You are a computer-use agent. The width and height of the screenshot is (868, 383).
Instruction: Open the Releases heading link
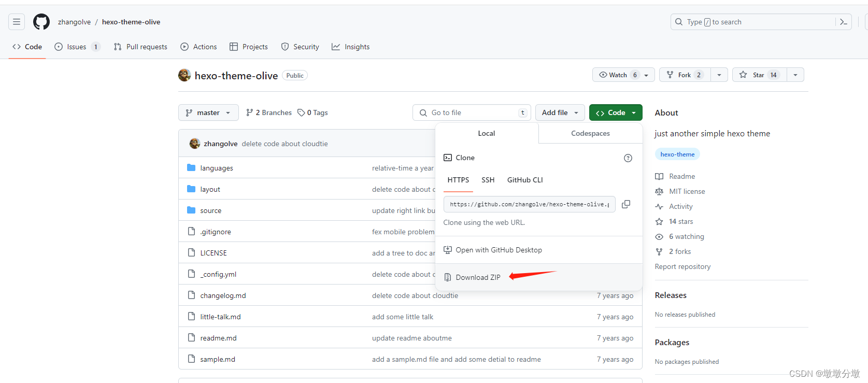coord(671,295)
